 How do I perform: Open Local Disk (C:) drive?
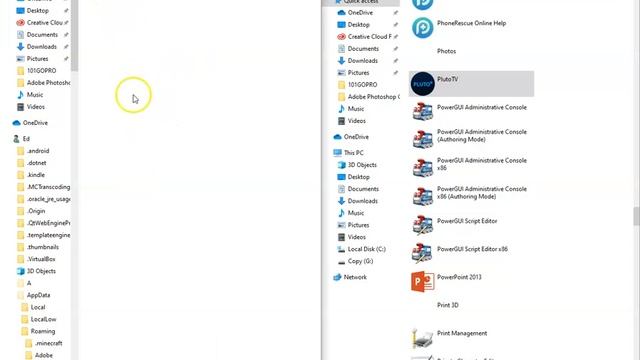coord(367,249)
